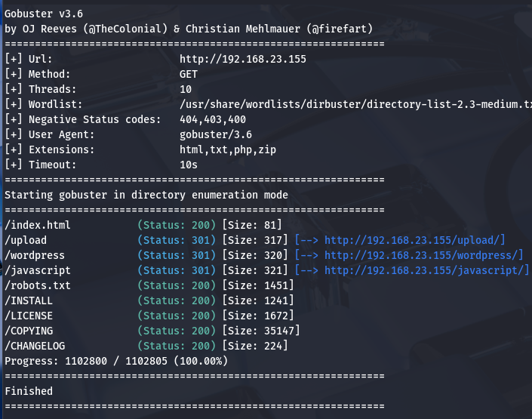This screenshot has width=532, height=419.
Task: Click the Gobuster v3.6 title line
Action: [x=44, y=14]
